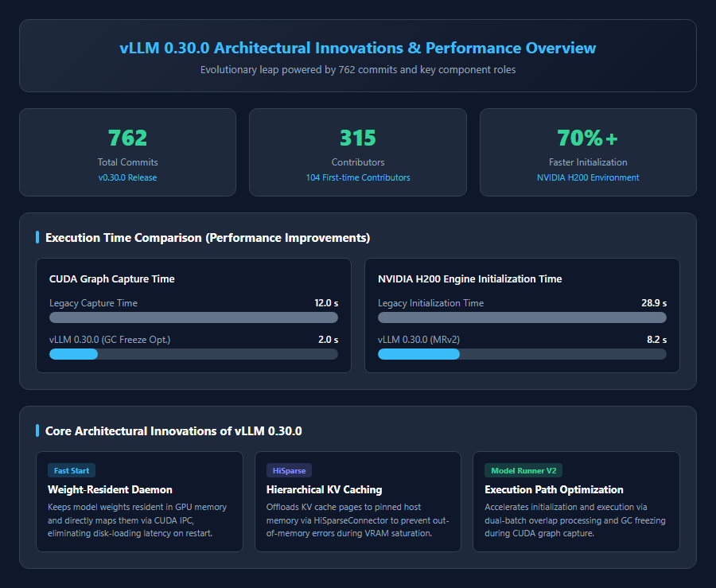Click the "28.9 s" value
Image resolution: width=716 pixels, height=588 pixels.
[x=654, y=303]
